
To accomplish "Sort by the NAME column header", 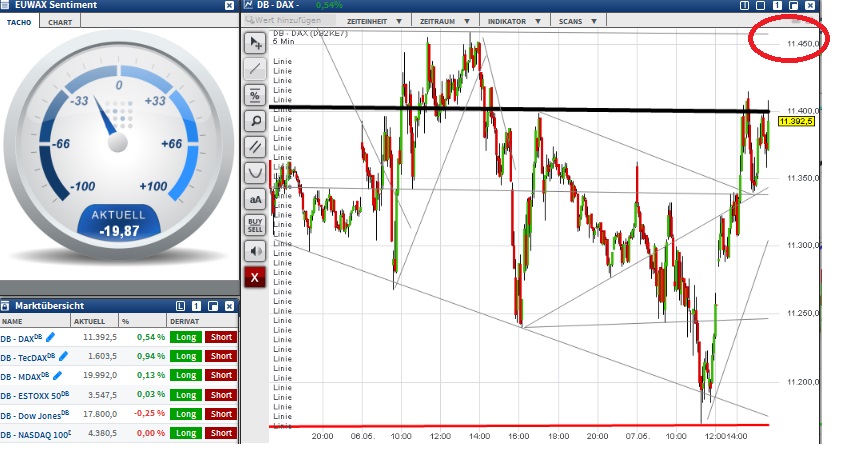I will pos(35,321).
